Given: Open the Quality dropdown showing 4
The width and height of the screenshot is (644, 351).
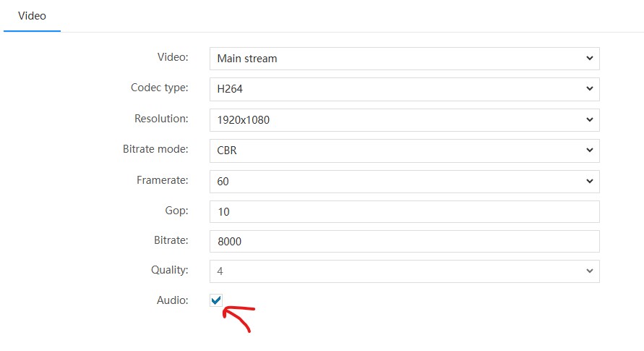Looking at the screenshot, I should [x=403, y=271].
